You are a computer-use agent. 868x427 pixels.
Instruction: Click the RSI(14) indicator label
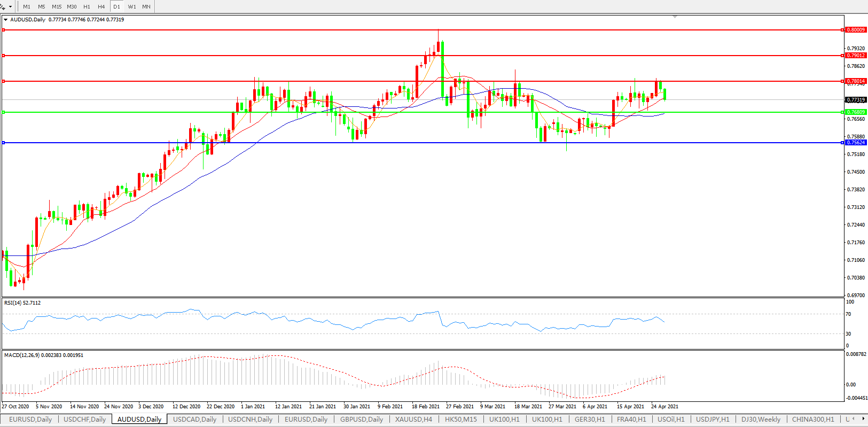(x=22, y=303)
